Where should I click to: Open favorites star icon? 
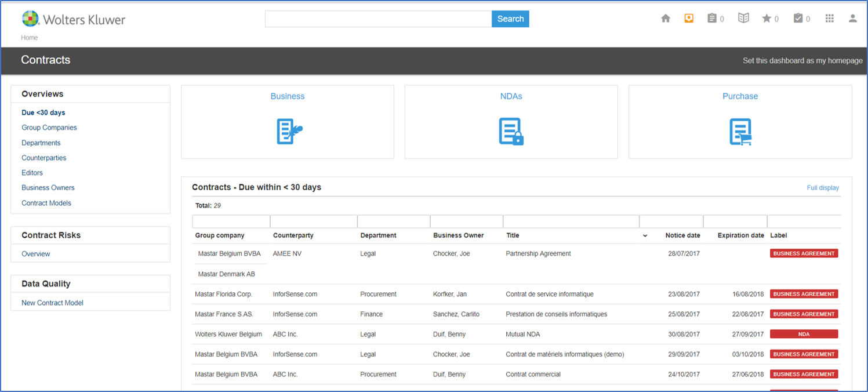point(767,19)
